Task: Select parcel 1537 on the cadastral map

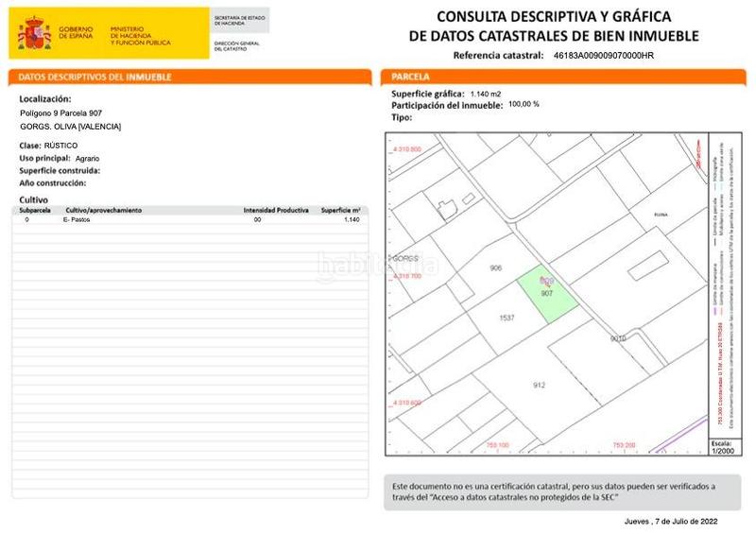Action: click(507, 319)
